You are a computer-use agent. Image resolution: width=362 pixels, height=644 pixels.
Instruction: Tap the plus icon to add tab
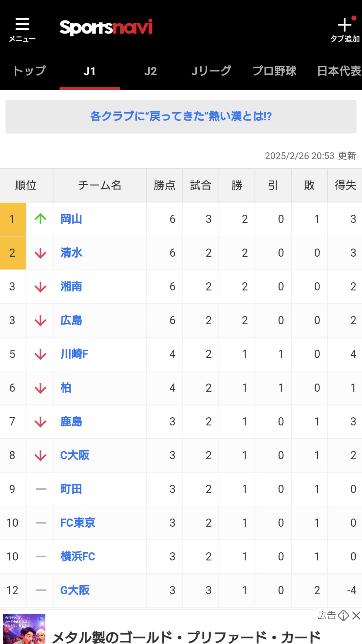345,25
